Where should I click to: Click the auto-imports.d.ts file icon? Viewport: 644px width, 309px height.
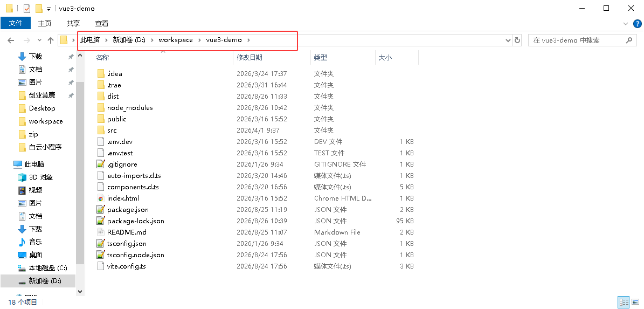coord(101,176)
